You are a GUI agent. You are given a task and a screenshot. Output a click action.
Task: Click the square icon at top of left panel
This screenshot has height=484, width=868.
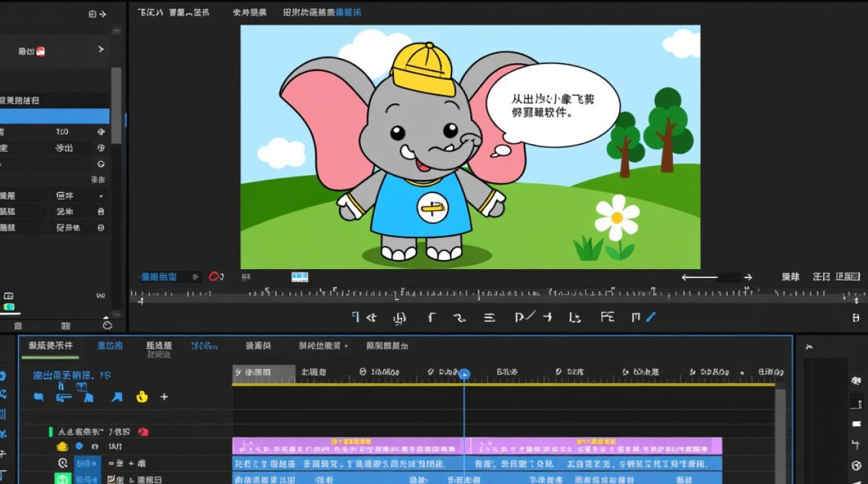coord(92,14)
